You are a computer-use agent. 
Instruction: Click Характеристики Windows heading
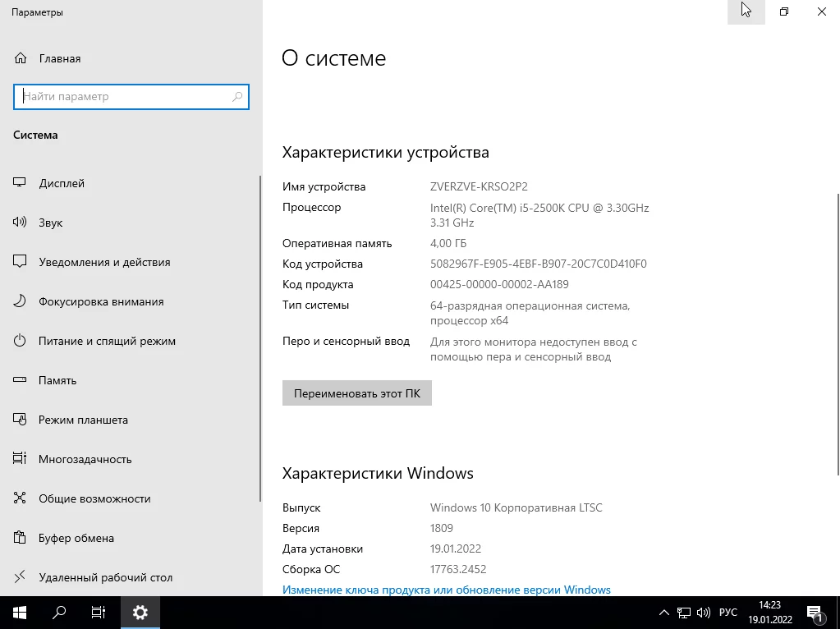[378, 473]
